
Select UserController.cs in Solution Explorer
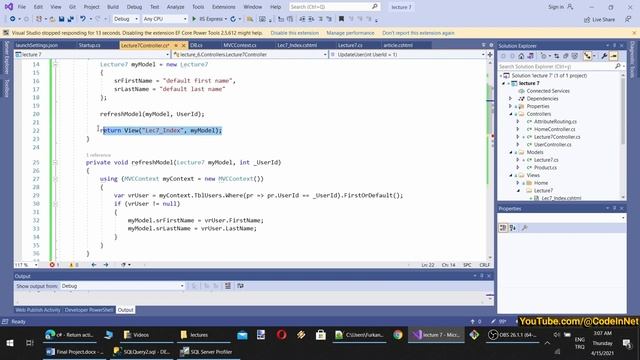tap(552, 144)
